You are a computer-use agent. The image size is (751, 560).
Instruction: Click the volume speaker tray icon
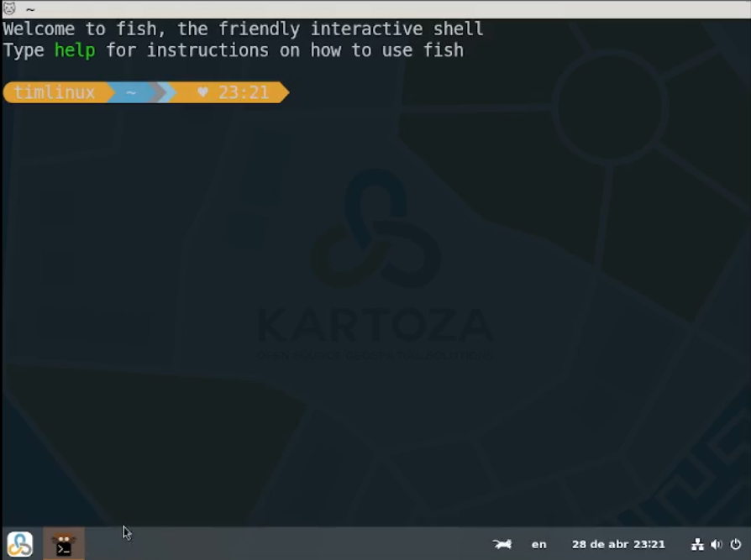[x=716, y=544]
